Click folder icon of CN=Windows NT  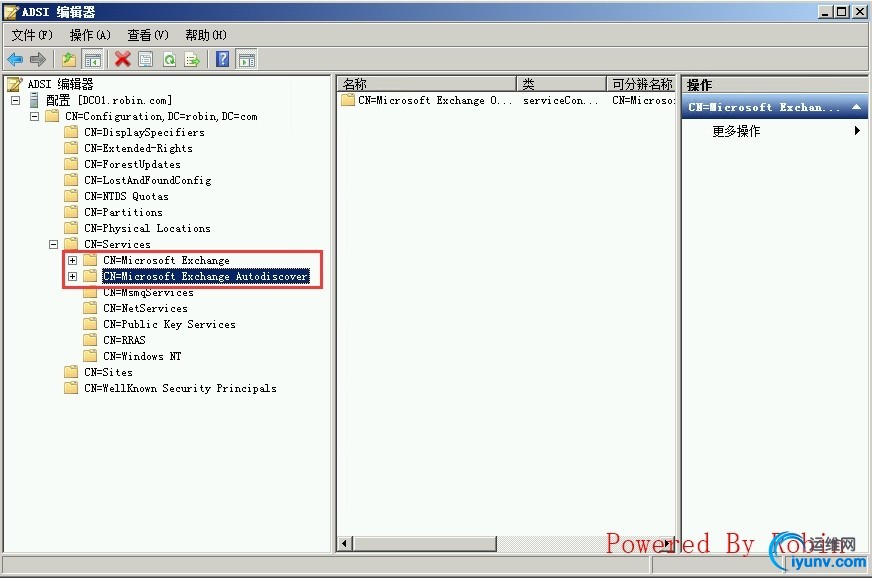(x=90, y=356)
